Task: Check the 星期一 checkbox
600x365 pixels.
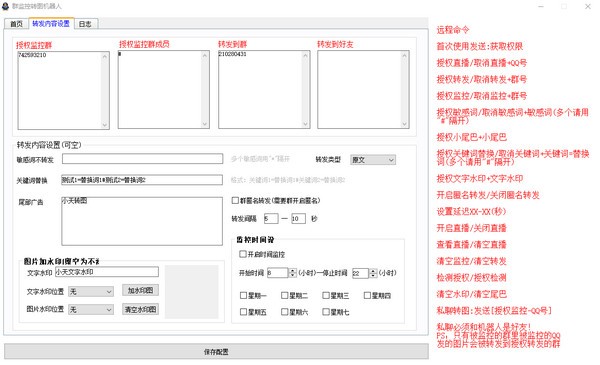Action: (x=243, y=295)
